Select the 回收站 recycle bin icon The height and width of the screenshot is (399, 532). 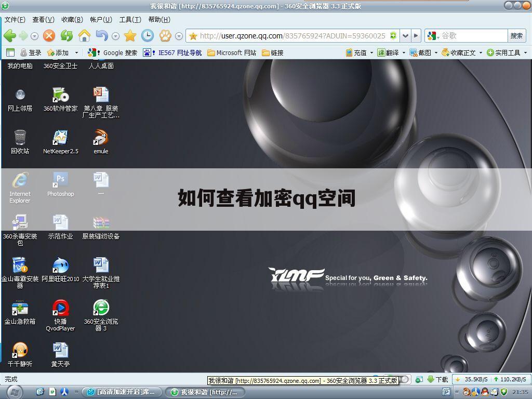click(x=20, y=142)
